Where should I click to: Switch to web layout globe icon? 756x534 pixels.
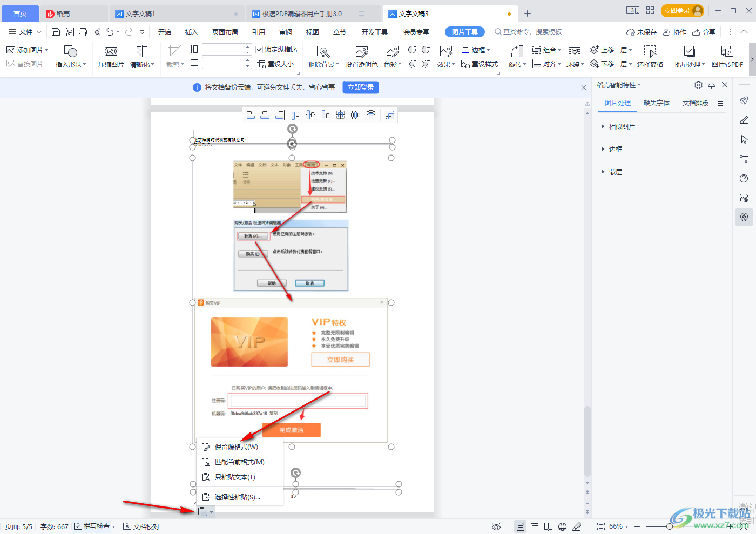pyautogui.click(x=563, y=526)
